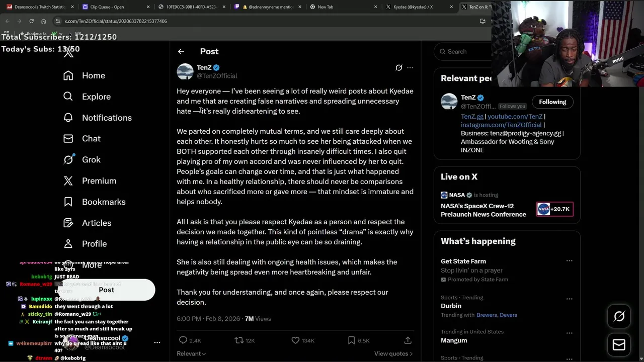Click the 7M Views count

[258, 319]
